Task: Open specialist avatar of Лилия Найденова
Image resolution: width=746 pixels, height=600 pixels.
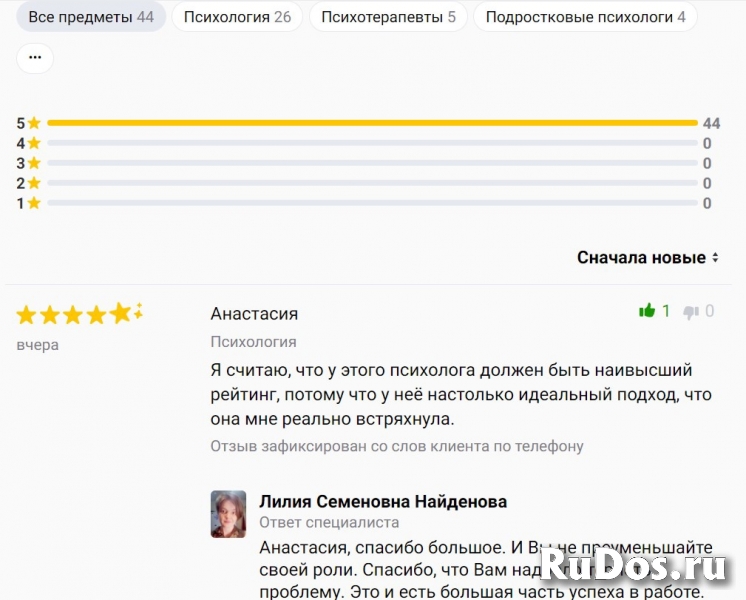Action: click(x=228, y=514)
